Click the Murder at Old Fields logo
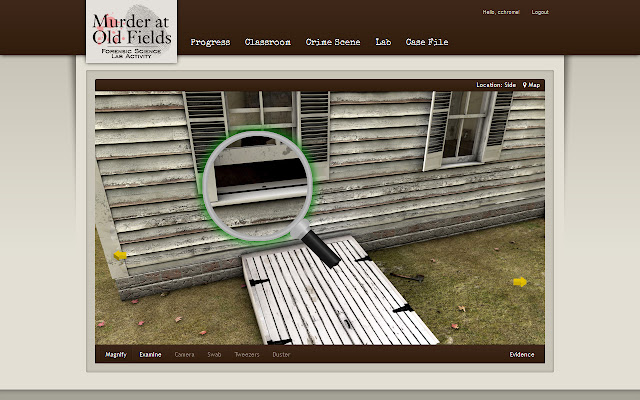Viewport: 640px width, 400px height. [x=131, y=31]
